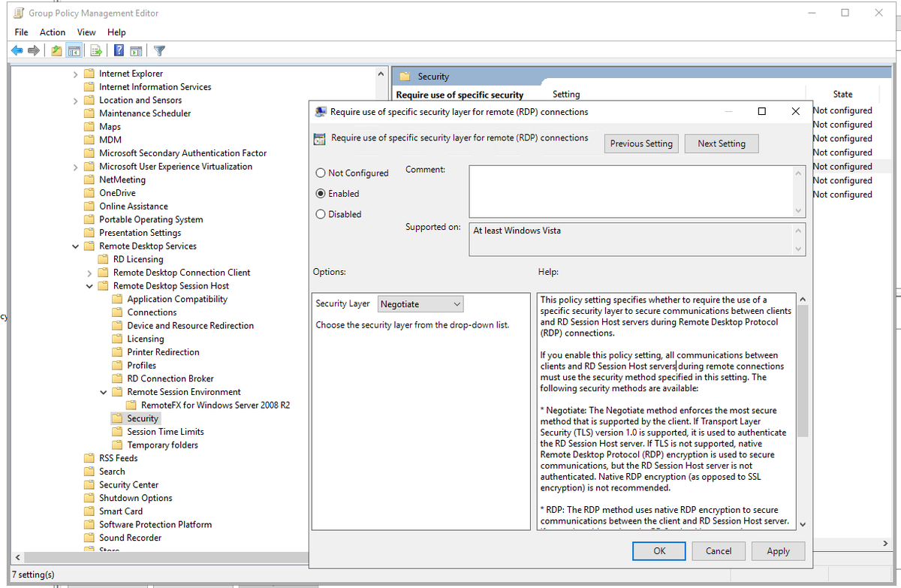Click the Comment box scroll-down arrow

(x=798, y=211)
